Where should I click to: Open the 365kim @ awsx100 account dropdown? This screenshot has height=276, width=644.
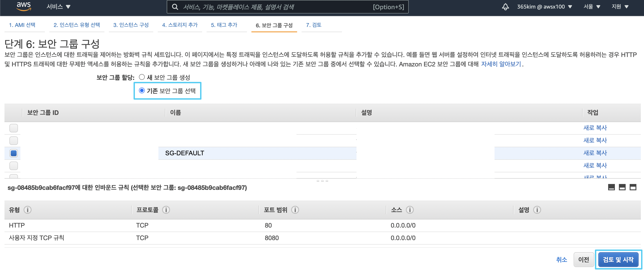tap(544, 7)
